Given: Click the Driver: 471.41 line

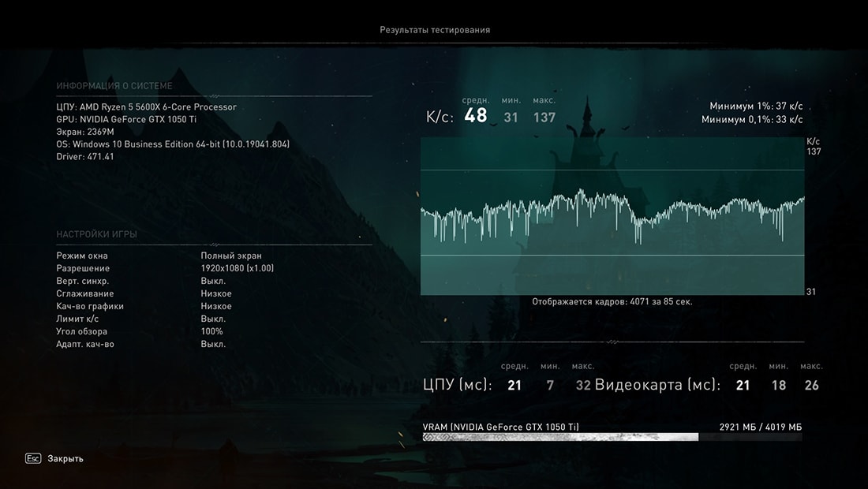Looking at the screenshot, I should coord(84,156).
